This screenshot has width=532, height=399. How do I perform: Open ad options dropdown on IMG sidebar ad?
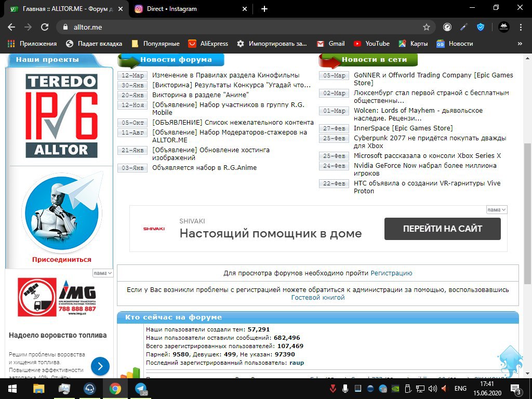[x=103, y=273]
